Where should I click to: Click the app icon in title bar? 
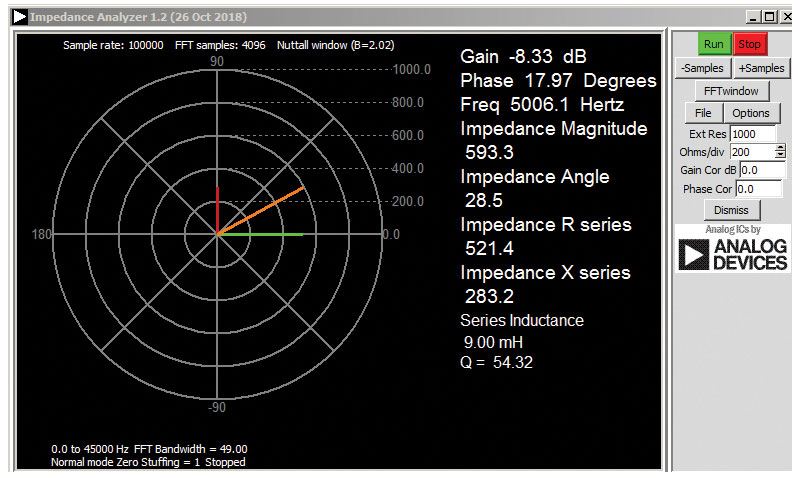[19, 17]
